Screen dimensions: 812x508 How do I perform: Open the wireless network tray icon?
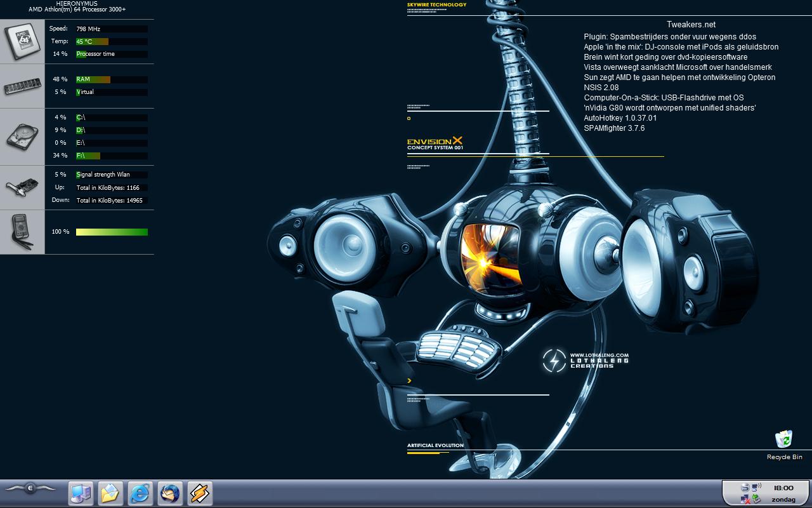tap(756, 487)
